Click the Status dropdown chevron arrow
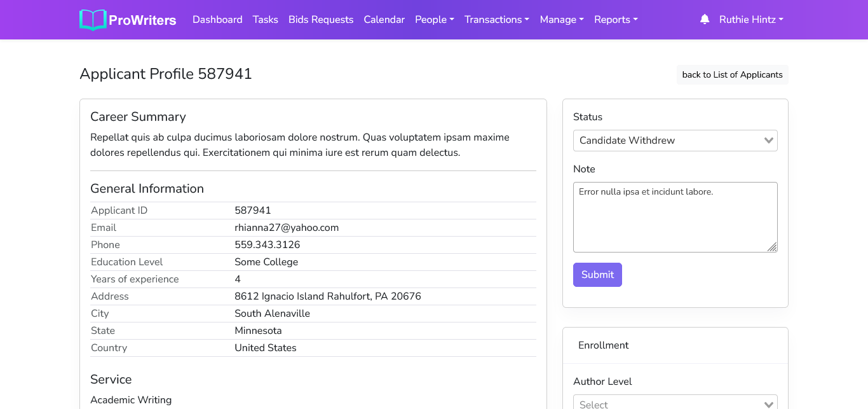 769,141
